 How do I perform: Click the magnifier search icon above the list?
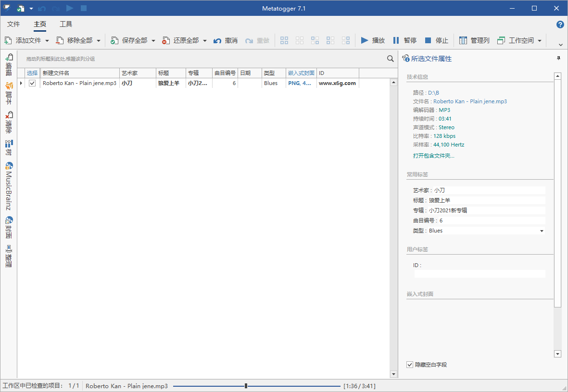(x=390, y=59)
